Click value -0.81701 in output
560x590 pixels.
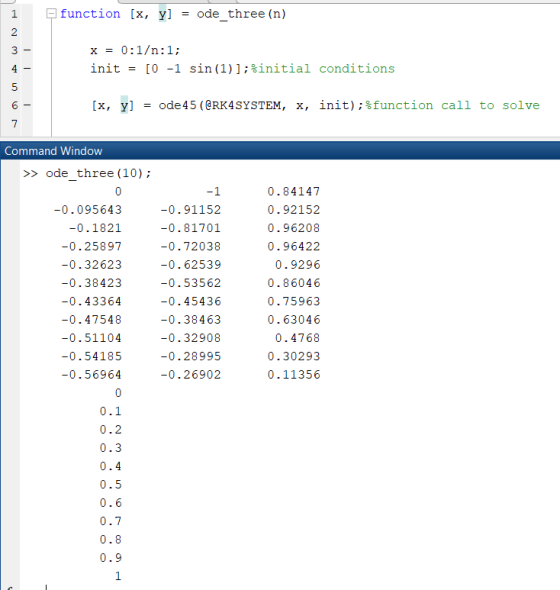pyautogui.click(x=190, y=228)
